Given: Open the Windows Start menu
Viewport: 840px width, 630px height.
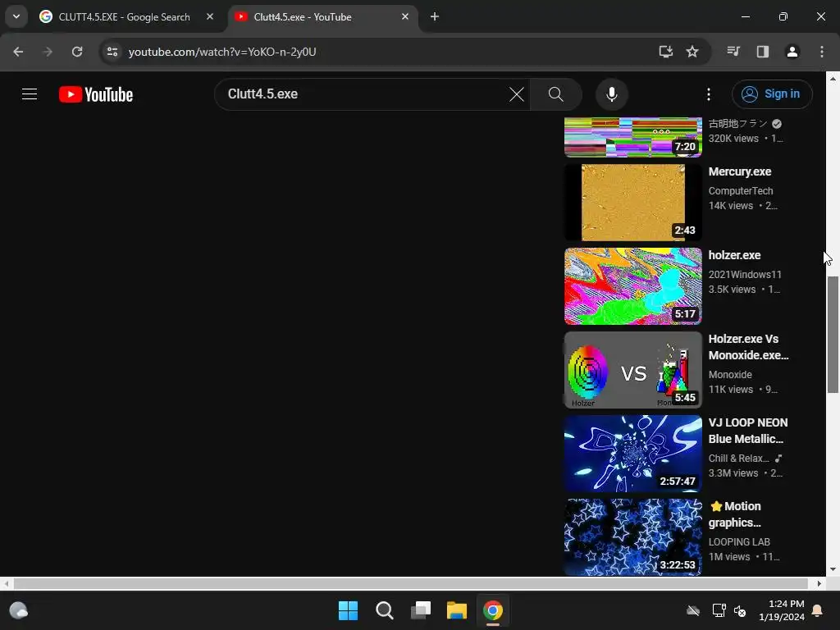Looking at the screenshot, I should pos(348,610).
